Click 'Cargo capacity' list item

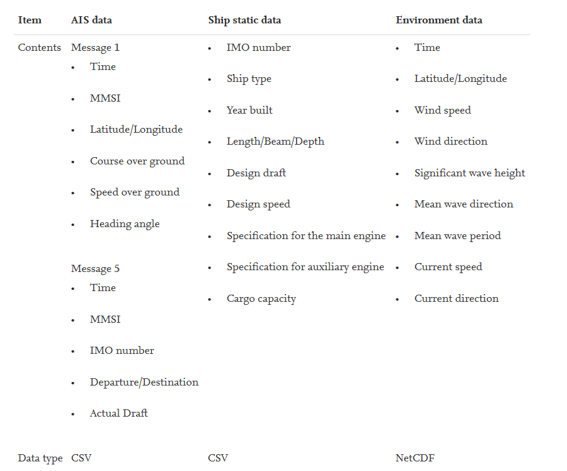pyautogui.click(x=261, y=299)
